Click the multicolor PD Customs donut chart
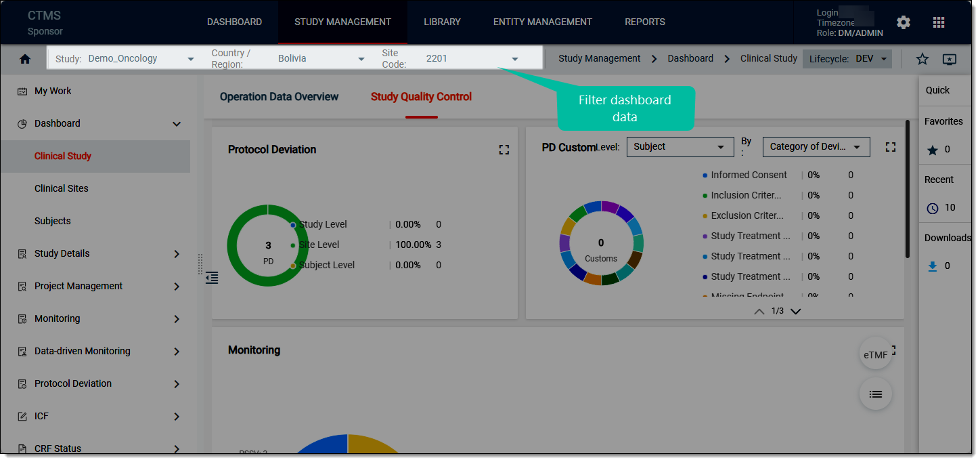Screen dimensions: 980x462 click(x=601, y=244)
